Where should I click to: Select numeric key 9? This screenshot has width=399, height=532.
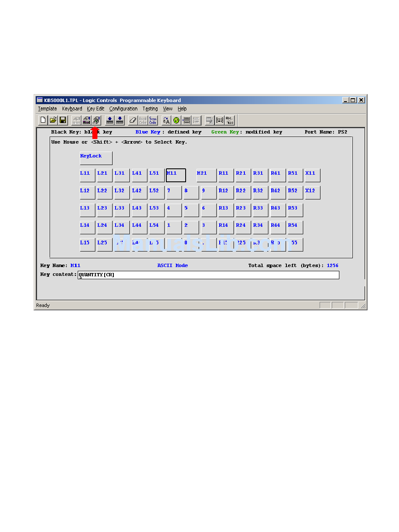tap(209, 193)
